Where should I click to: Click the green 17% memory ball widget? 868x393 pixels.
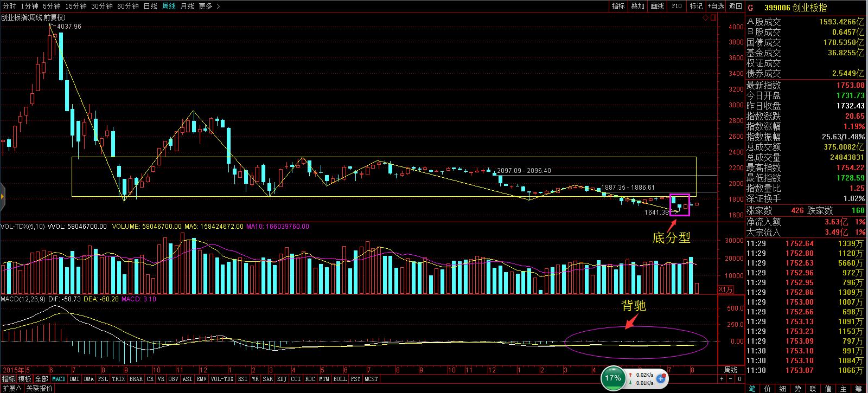point(612,378)
